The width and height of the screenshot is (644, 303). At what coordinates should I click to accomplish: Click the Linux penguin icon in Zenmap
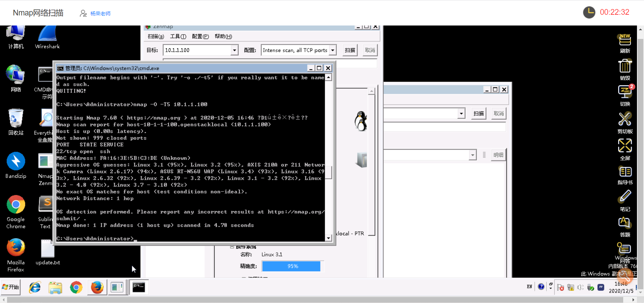coord(361,121)
